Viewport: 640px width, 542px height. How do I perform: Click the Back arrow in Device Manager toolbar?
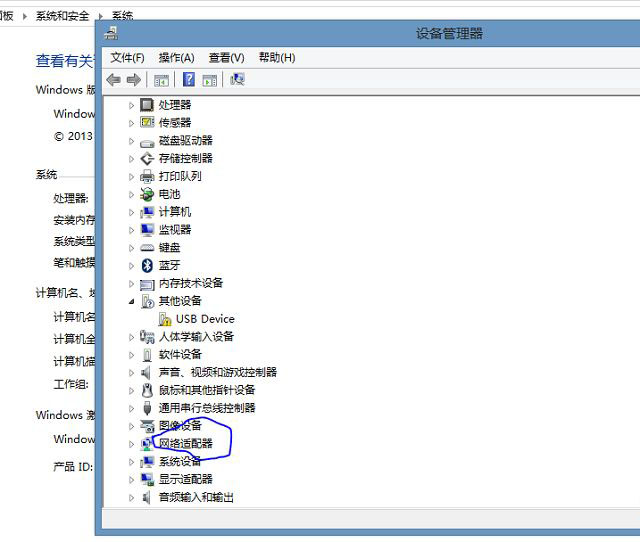coord(113,80)
